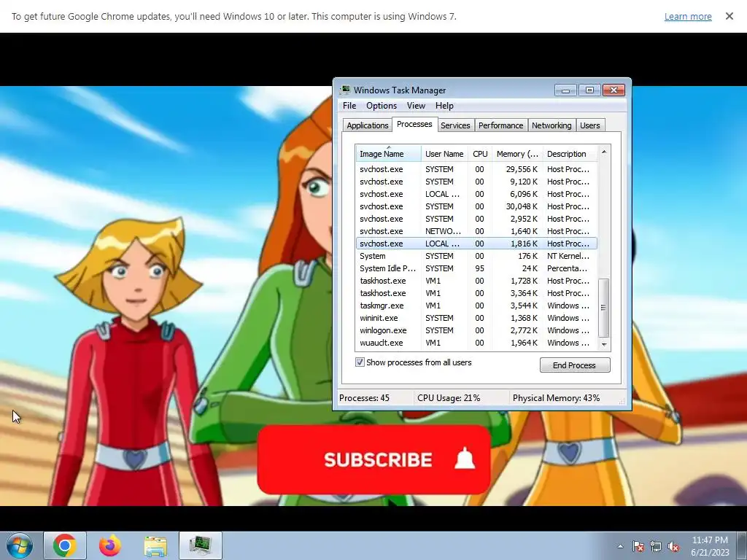Open the Windows Start menu orb
747x560 pixels.
(20, 545)
